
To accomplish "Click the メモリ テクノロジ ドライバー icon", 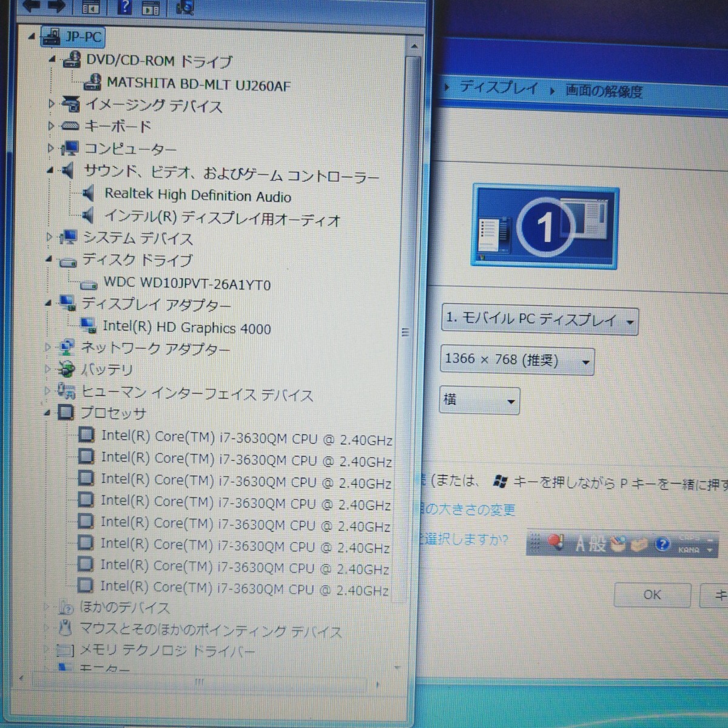I will (x=65, y=651).
